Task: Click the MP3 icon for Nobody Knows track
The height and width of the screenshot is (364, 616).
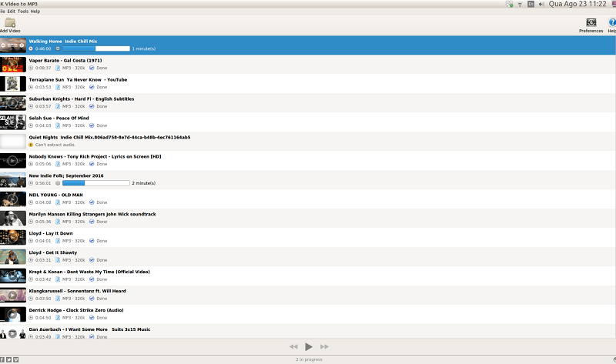Action: pos(58,164)
